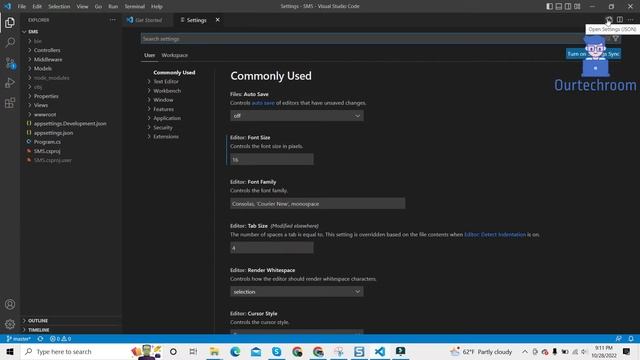The height and width of the screenshot is (360, 640).
Task: Click the Editor Tab Size input
Action: (272, 248)
